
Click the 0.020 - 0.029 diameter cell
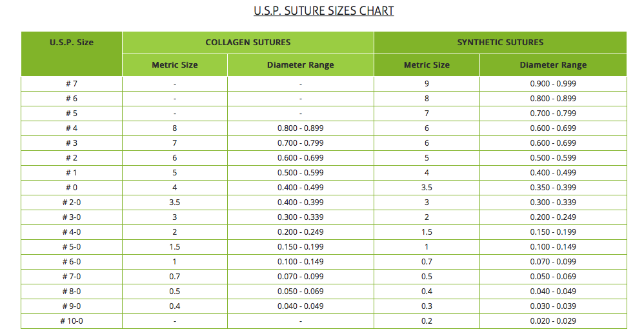(x=553, y=321)
